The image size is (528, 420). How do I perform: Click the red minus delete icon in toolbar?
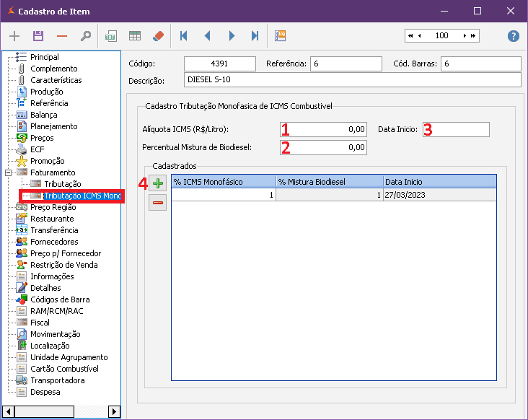coord(62,36)
